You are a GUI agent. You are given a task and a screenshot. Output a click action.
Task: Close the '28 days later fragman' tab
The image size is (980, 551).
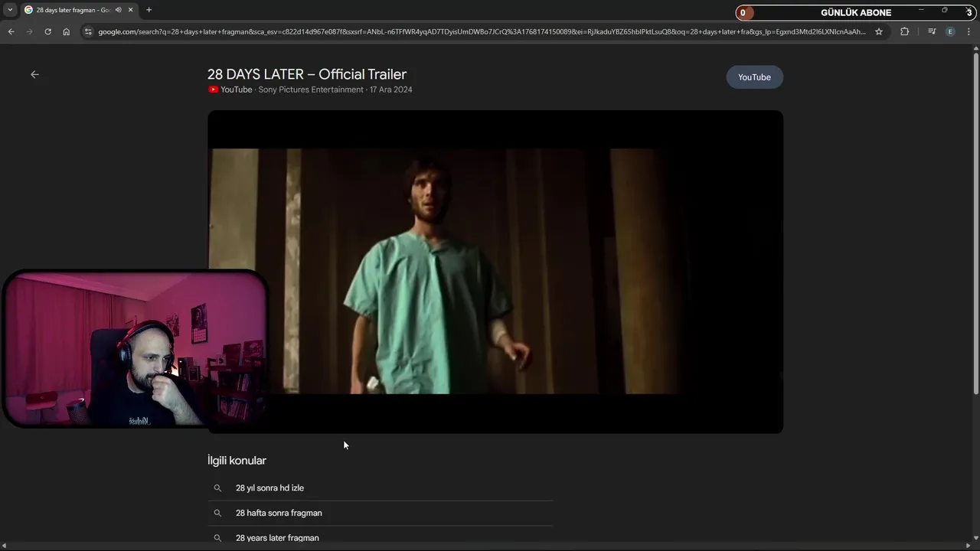point(131,10)
